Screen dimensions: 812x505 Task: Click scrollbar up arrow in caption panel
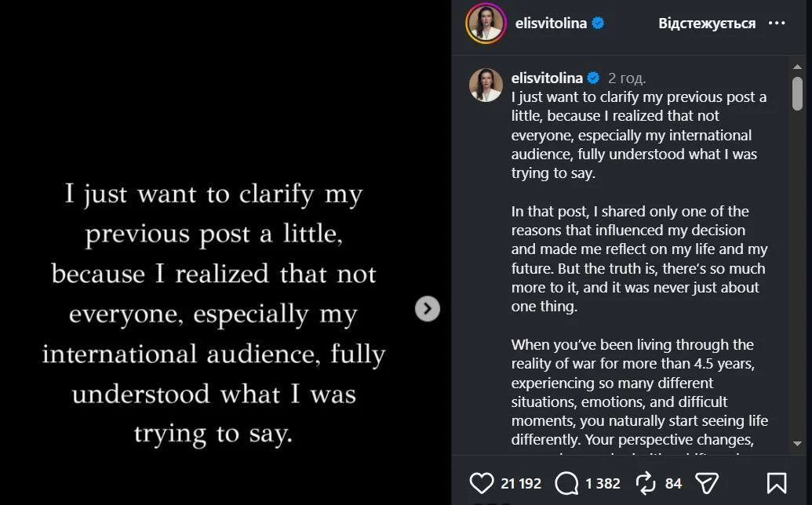(798, 67)
